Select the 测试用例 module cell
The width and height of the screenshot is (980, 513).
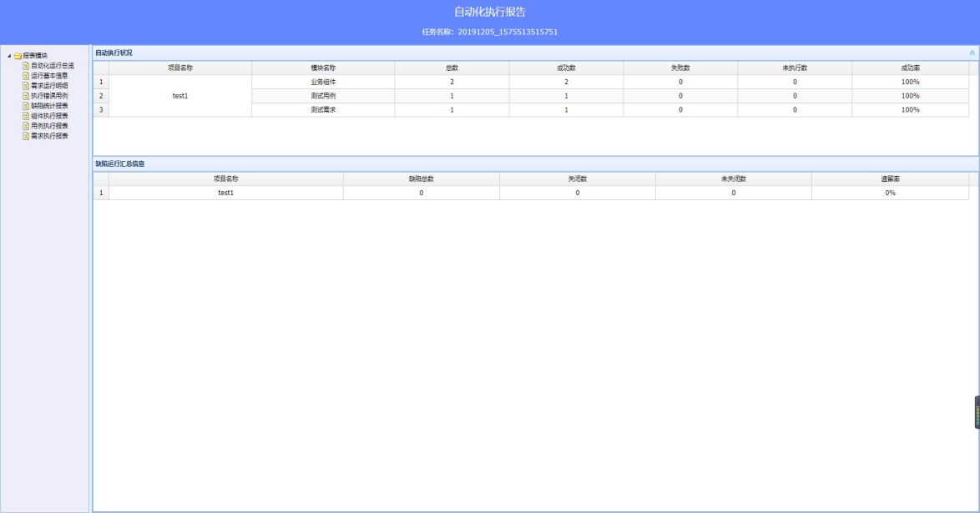tap(323, 96)
